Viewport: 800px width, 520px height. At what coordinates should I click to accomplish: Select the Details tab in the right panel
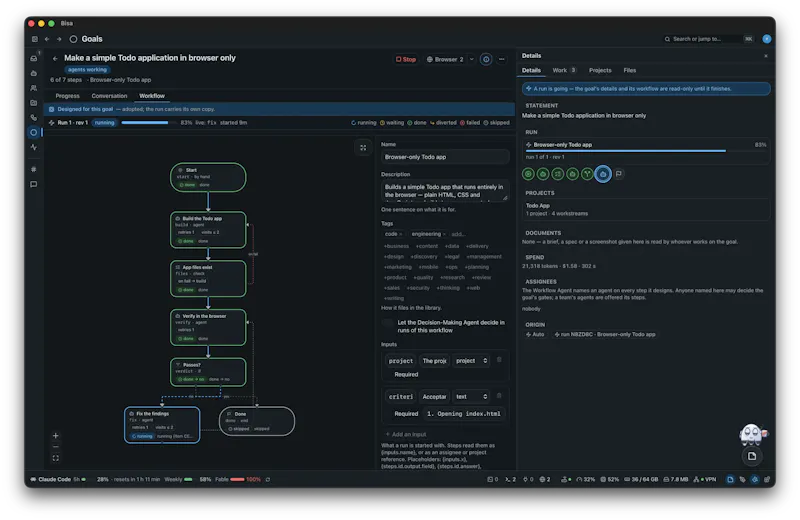(531, 70)
